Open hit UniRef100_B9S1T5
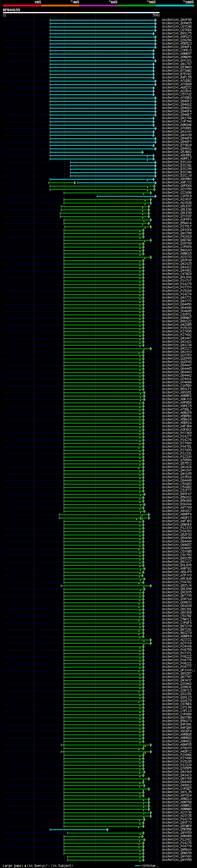 pos(177,33)
